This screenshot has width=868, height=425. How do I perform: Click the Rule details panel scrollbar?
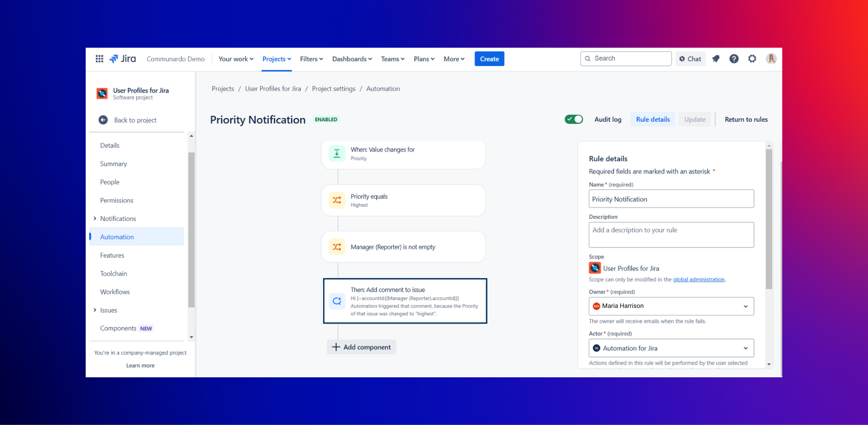(769, 219)
